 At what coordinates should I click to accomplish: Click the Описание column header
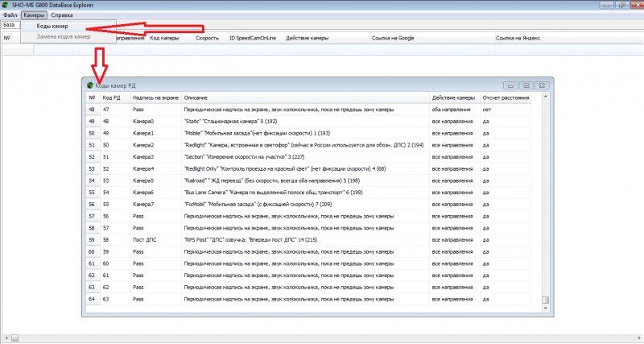coord(196,97)
